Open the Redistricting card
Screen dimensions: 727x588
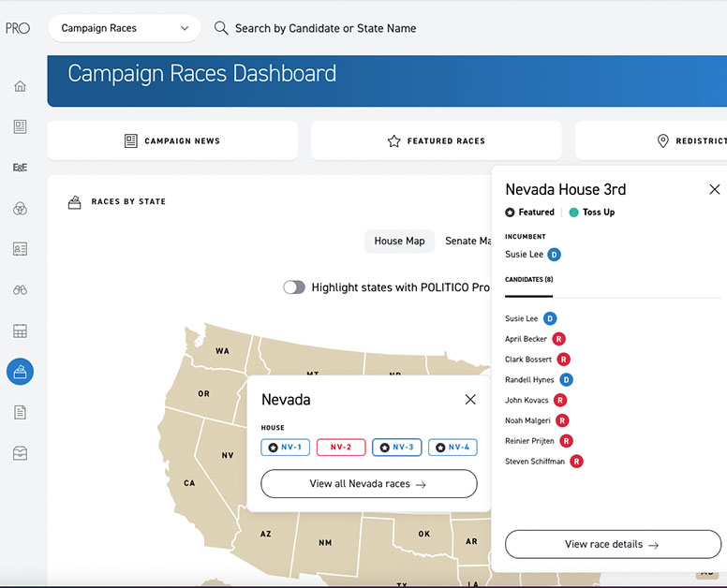pyautogui.click(x=651, y=140)
